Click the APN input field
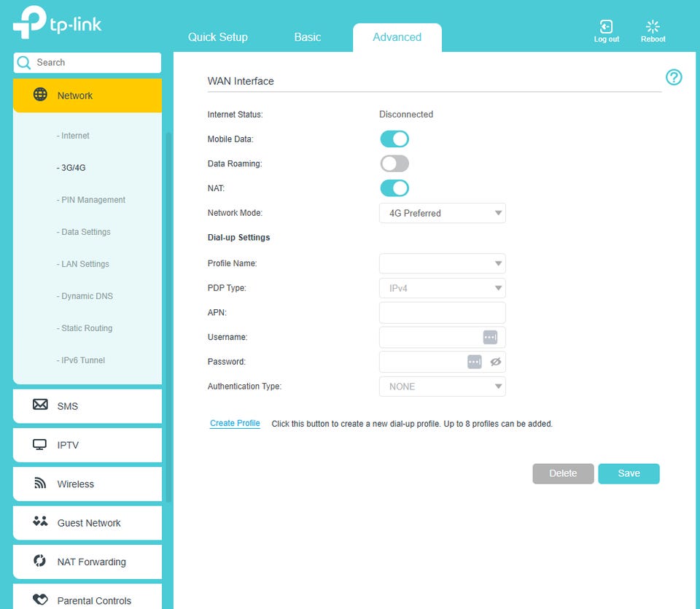The width and height of the screenshot is (700, 609). pos(442,313)
